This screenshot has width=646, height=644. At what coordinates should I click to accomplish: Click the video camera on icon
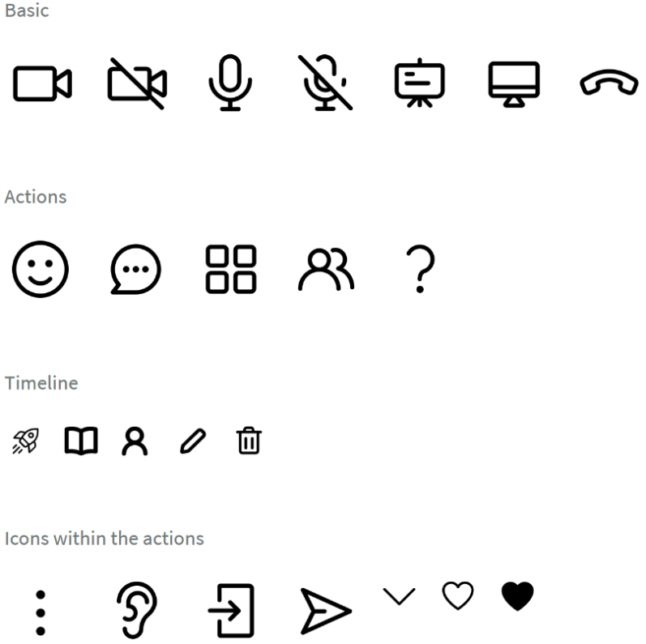tap(42, 83)
